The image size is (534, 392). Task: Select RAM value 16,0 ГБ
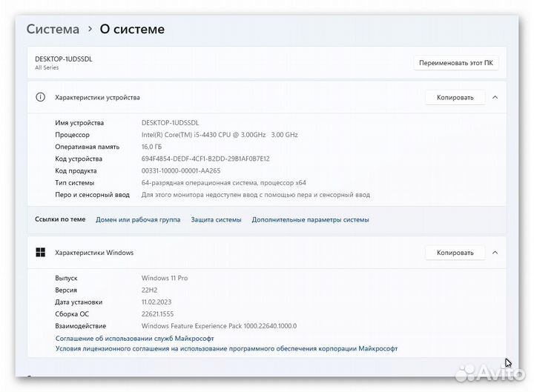click(x=151, y=147)
